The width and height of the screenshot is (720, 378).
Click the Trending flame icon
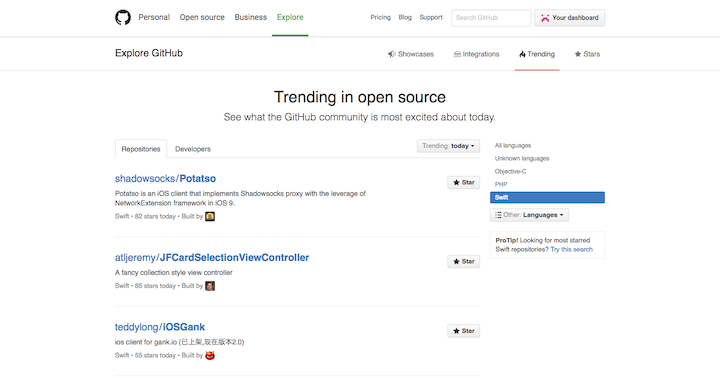pos(522,54)
